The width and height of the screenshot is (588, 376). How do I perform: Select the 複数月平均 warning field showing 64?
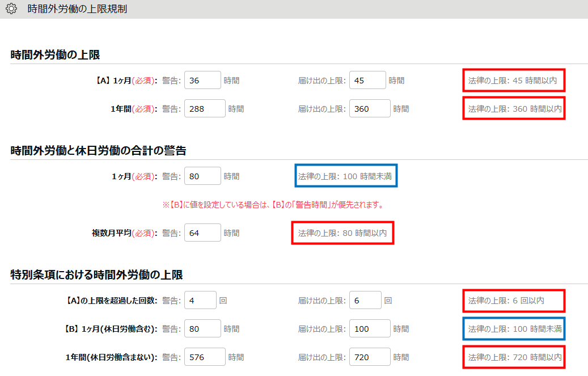click(x=202, y=233)
